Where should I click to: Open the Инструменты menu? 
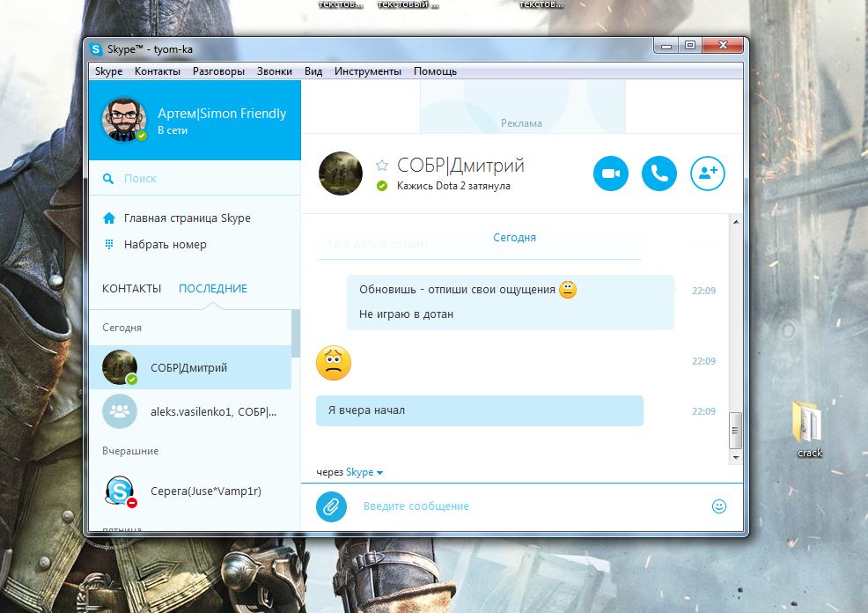click(x=368, y=71)
